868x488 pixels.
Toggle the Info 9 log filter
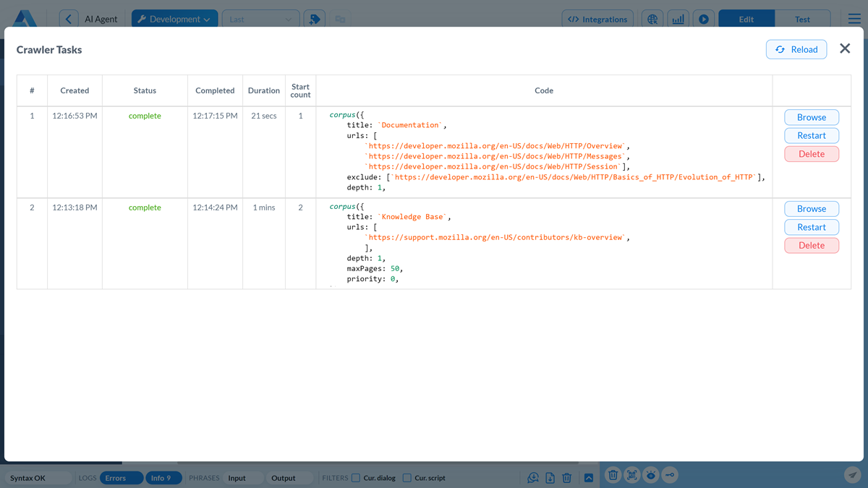coord(163,478)
